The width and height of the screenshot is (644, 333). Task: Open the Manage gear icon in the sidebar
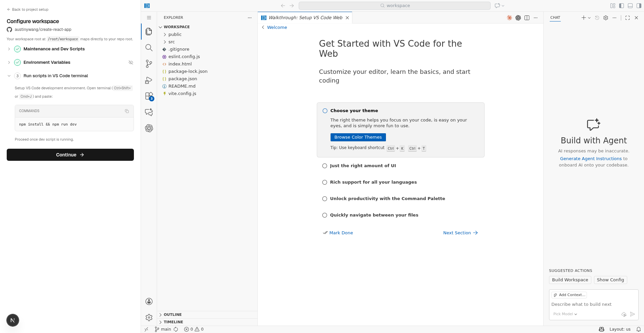[x=149, y=317]
